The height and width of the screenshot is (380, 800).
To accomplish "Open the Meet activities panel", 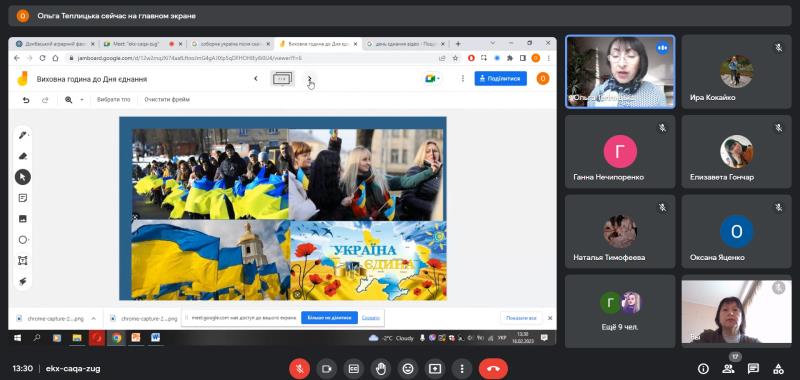I will (x=778, y=368).
